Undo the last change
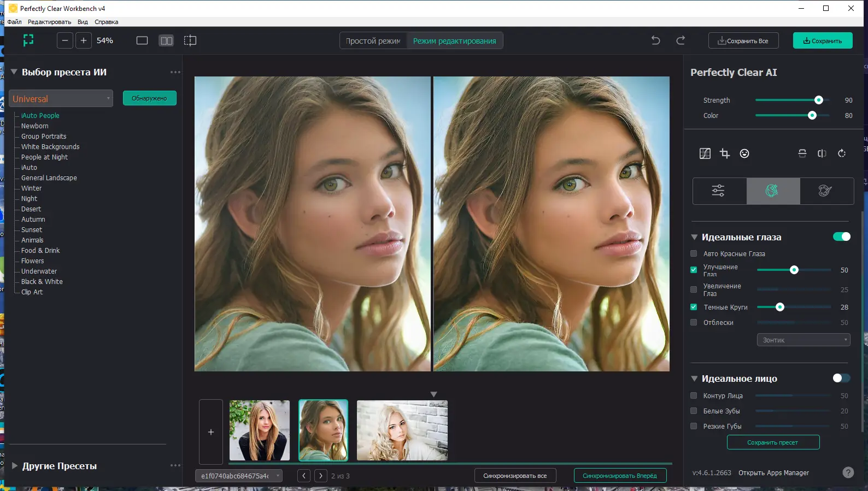Screen dimensions: 868x491 (656, 40)
